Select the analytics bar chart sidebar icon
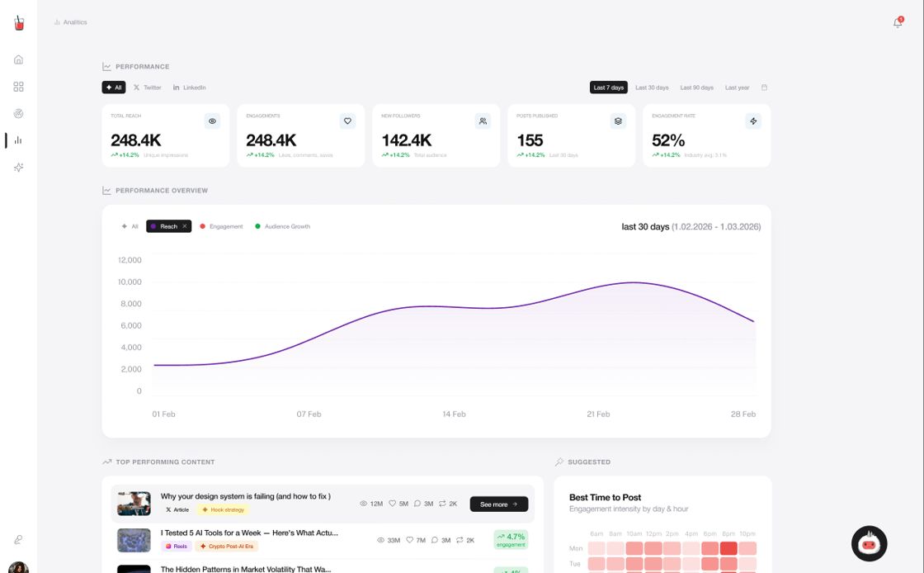The height and width of the screenshot is (573, 924). (18, 140)
